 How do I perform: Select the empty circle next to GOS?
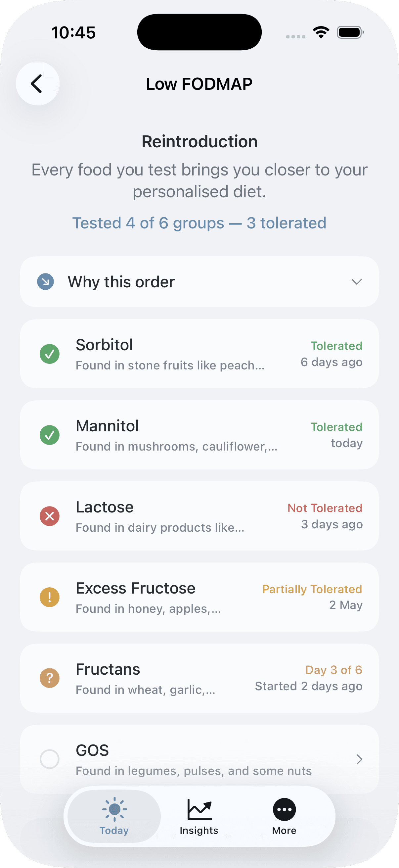50,759
